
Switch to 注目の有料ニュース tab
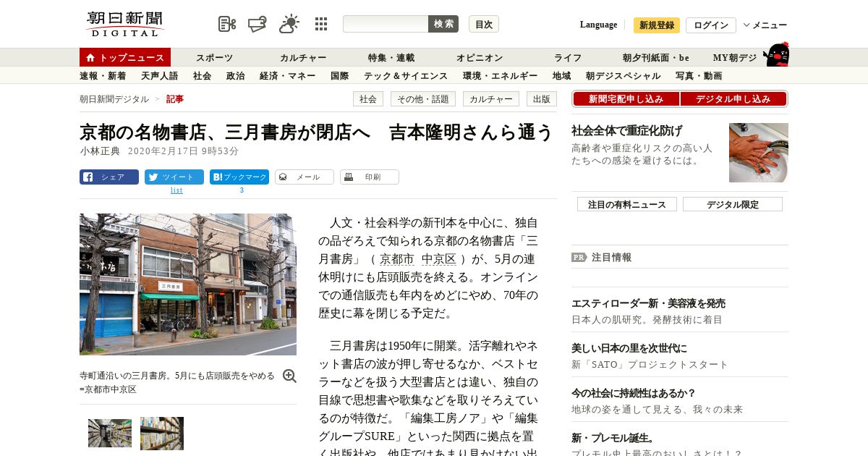tap(627, 204)
